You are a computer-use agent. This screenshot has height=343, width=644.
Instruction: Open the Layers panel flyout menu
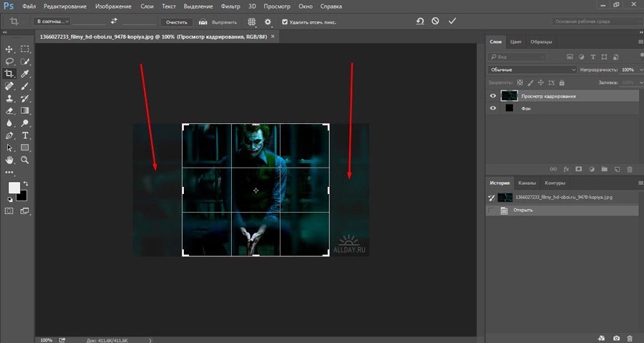pyautogui.click(x=640, y=42)
